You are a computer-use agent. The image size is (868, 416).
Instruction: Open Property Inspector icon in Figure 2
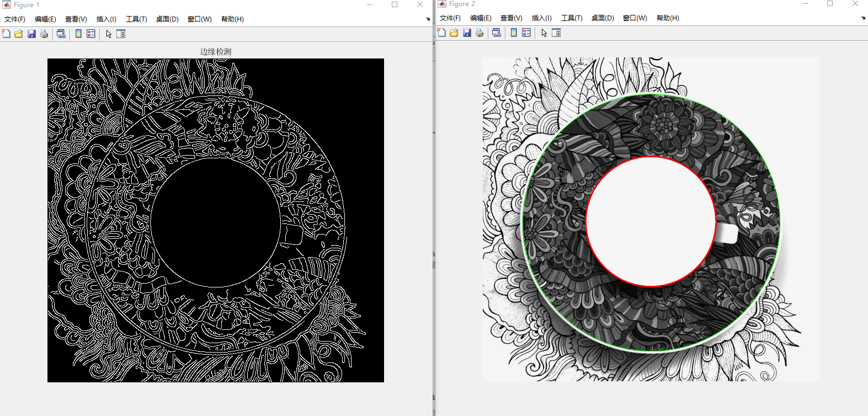coord(556,33)
